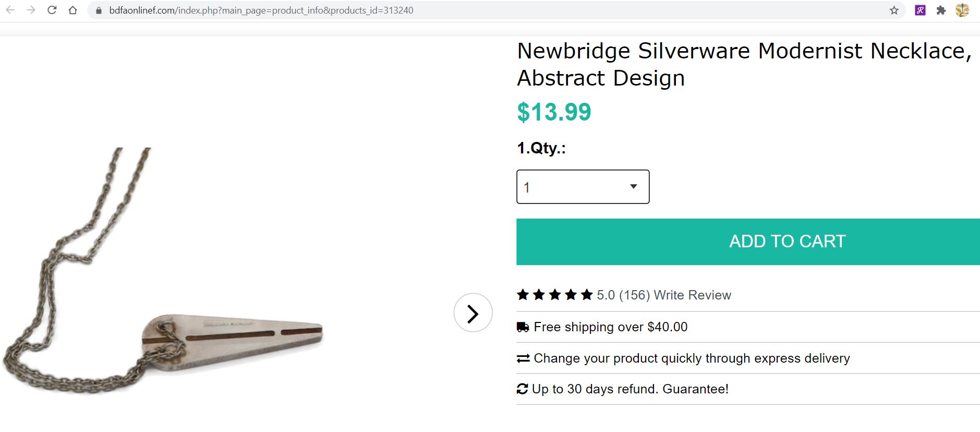Click the free shipping truck icon
The image size is (980, 432).
pyautogui.click(x=522, y=326)
